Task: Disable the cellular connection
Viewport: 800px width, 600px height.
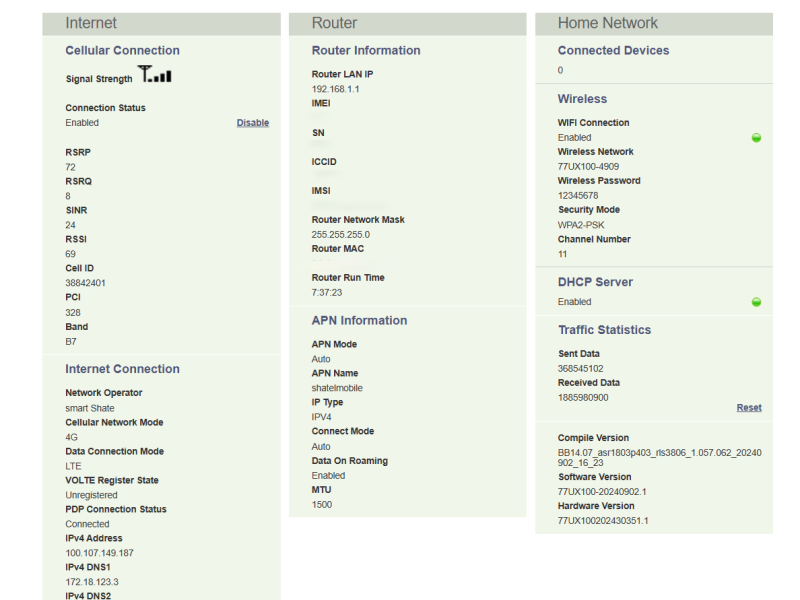Action: tap(252, 123)
